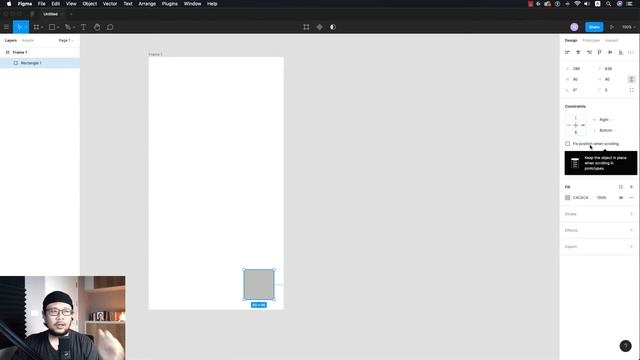The height and width of the screenshot is (360, 640).
Task: Open the Page 1 pages dropdown
Action: 66,40
